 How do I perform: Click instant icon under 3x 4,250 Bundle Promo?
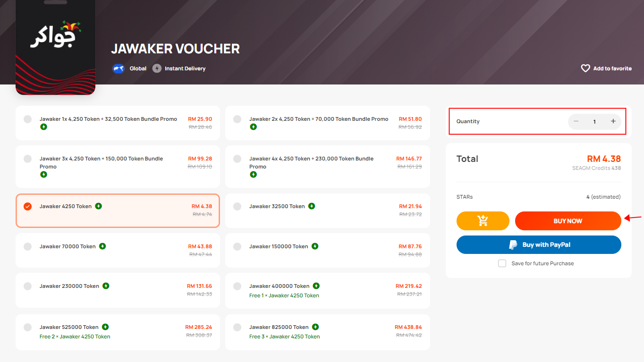43,175
